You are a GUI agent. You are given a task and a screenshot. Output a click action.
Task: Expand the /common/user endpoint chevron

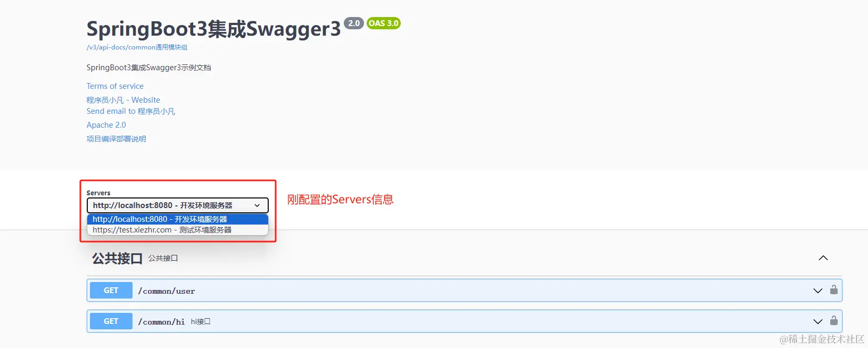(818, 291)
